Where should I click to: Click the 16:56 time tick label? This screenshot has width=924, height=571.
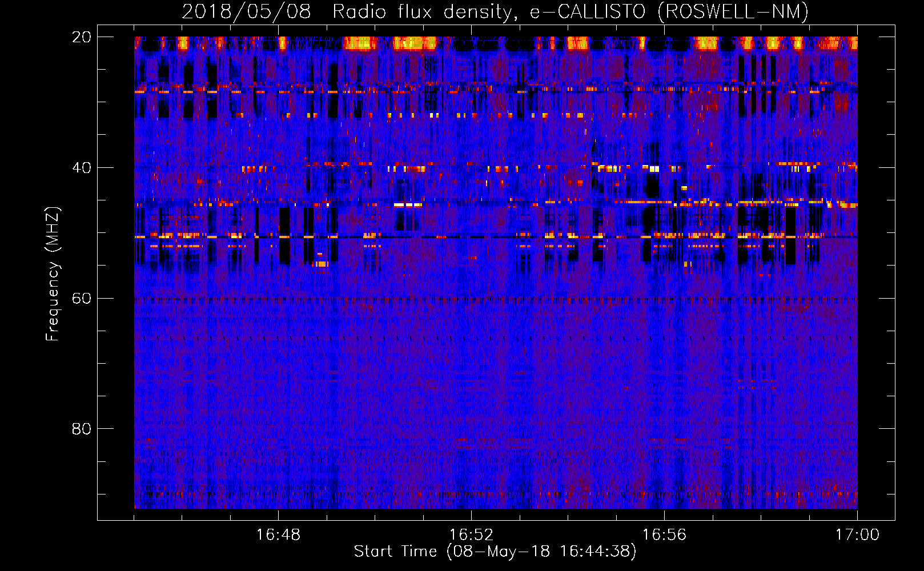(x=664, y=535)
